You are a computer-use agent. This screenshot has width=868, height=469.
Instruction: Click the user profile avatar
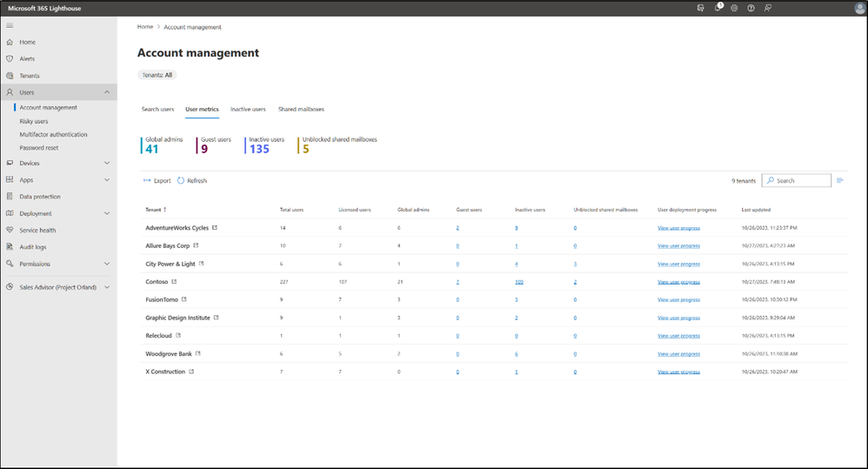click(x=859, y=9)
